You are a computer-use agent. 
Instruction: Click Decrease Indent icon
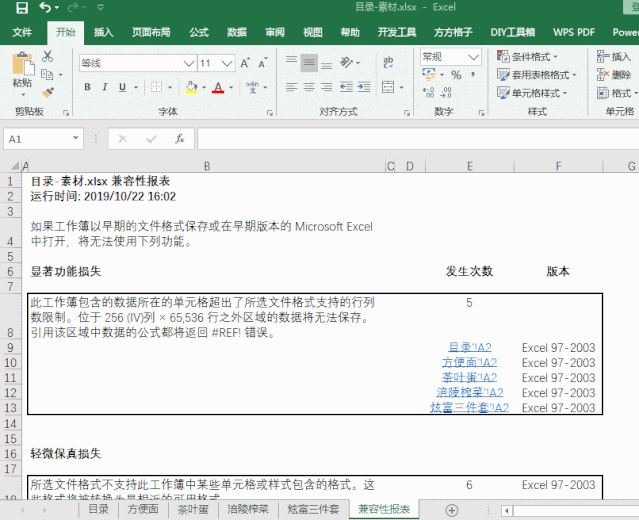pos(346,87)
